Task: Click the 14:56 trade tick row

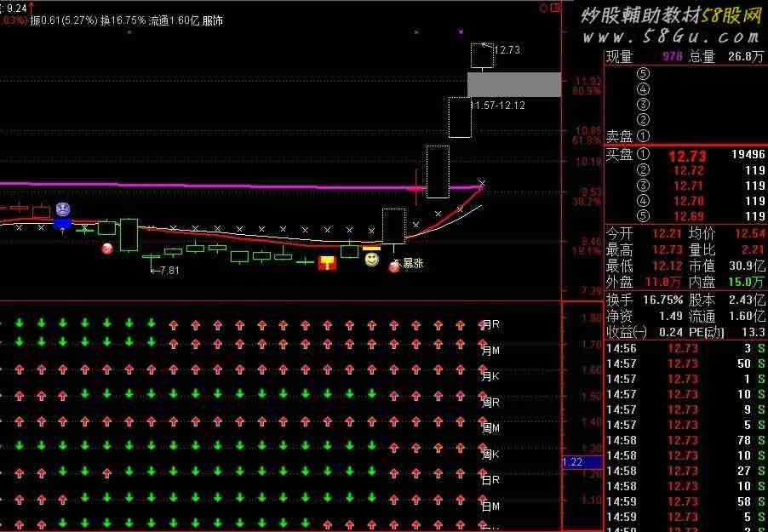Action: [x=685, y=349]
